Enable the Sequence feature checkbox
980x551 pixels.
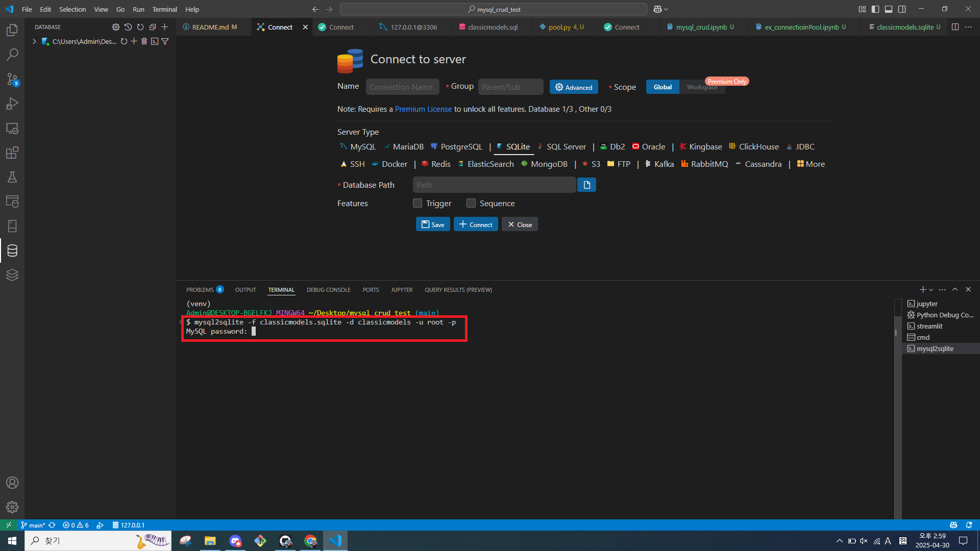click(471, 203)
